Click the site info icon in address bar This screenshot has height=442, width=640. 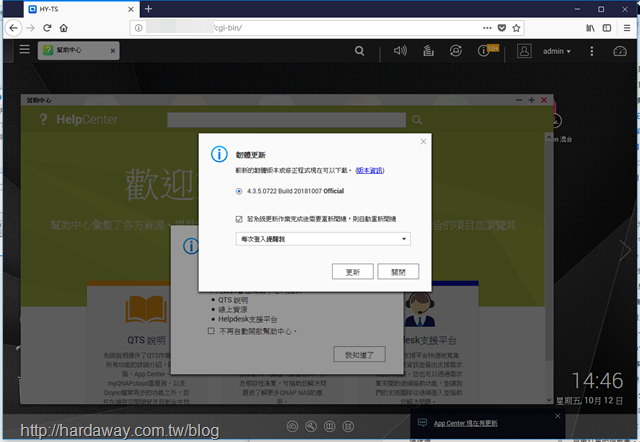[x=139, y=28]
